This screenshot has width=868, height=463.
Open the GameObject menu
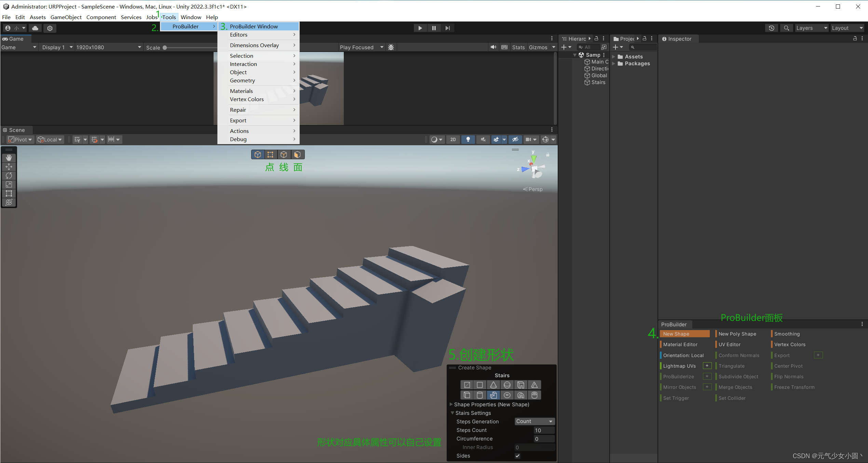click(66, 17)
